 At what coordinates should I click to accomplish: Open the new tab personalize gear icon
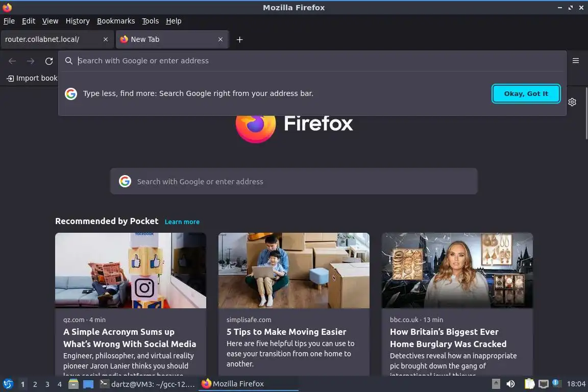point(572,102)
